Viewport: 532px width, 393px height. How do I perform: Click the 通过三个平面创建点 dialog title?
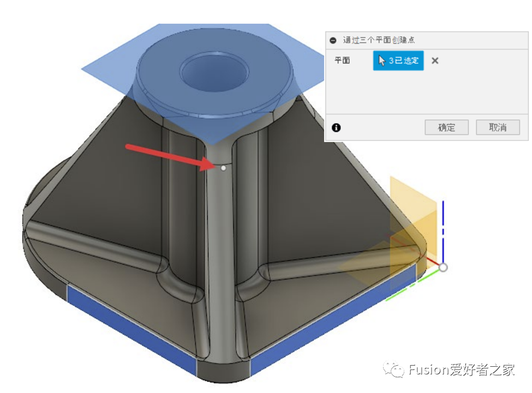click(379, 40)
